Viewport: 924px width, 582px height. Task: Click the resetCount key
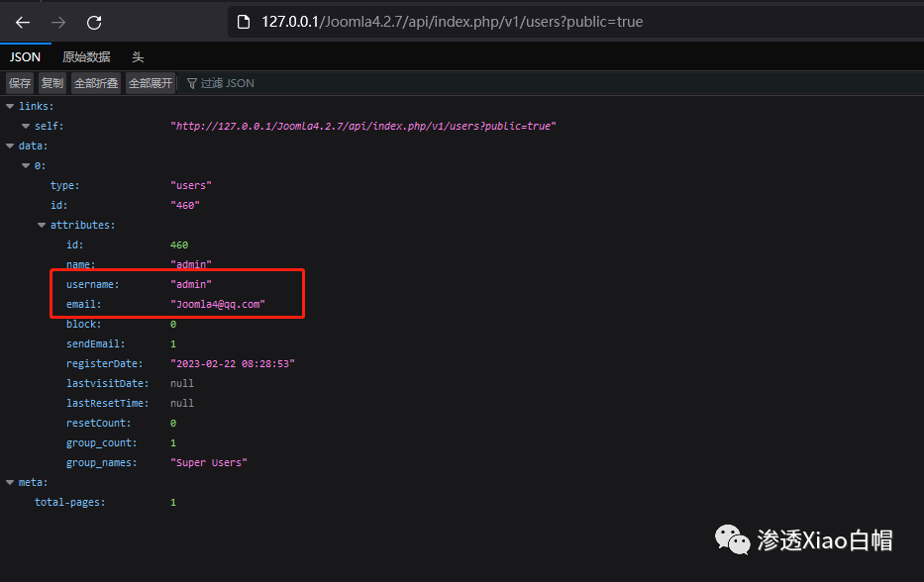(x=98, y=423)
